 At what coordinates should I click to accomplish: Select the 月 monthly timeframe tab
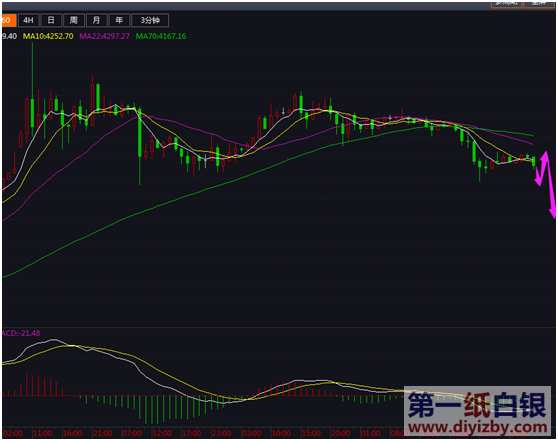coord(96,20)
